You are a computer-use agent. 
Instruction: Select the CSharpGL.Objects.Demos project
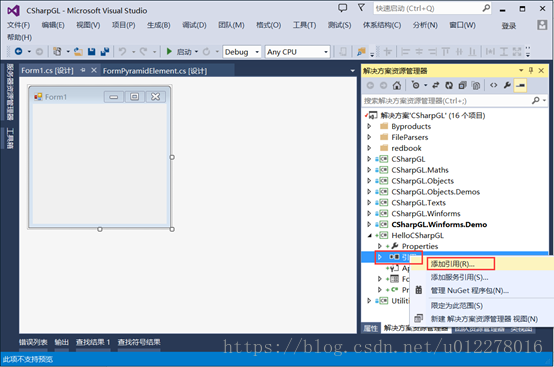click(436, 192)
